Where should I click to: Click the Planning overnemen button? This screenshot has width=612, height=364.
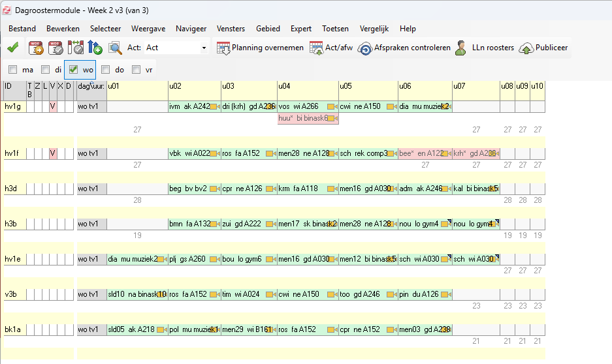pyautogui.click(x=260, y=48)
